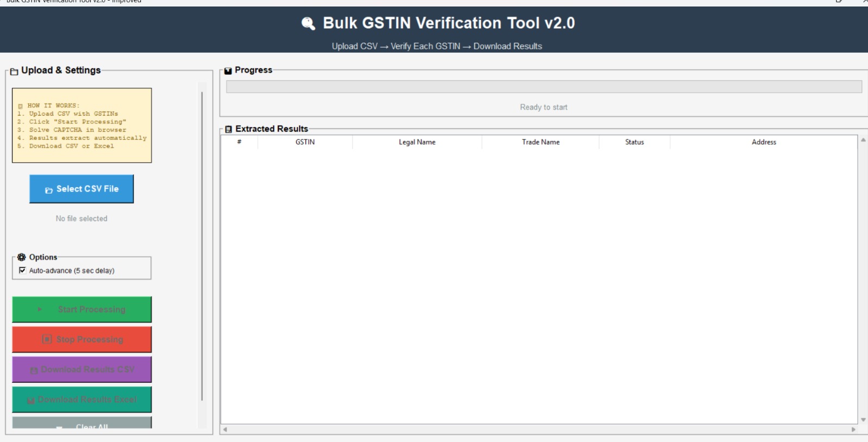This screenshot has width=868, height=442.
Task: Sort by the GSTIN column header
Action: (305, 142)
